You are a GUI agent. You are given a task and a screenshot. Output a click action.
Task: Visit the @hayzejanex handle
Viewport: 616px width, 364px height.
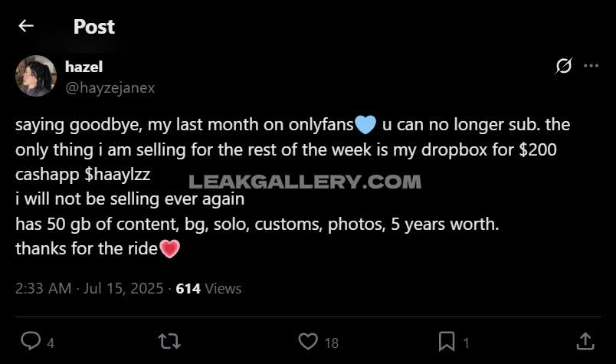pos(110,87)
